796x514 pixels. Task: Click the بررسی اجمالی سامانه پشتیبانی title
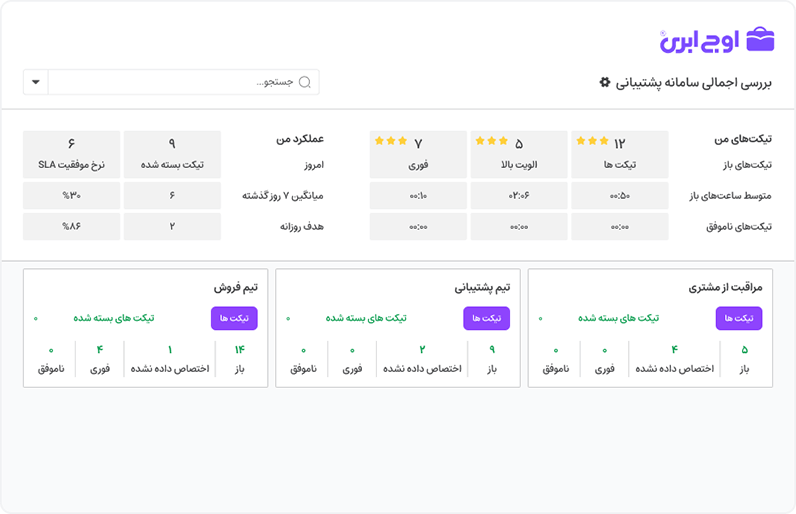pos(693,82)
